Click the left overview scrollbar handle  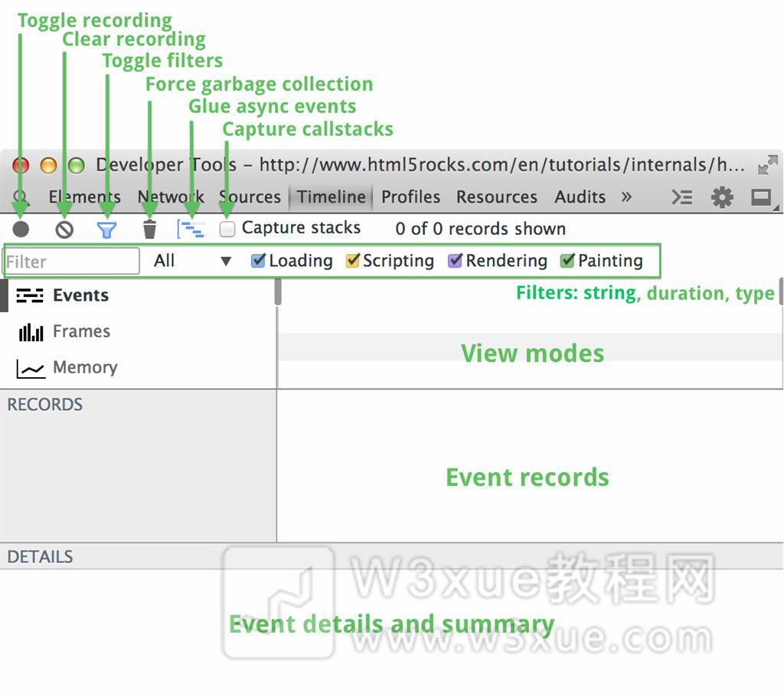[x=278, y=292]
